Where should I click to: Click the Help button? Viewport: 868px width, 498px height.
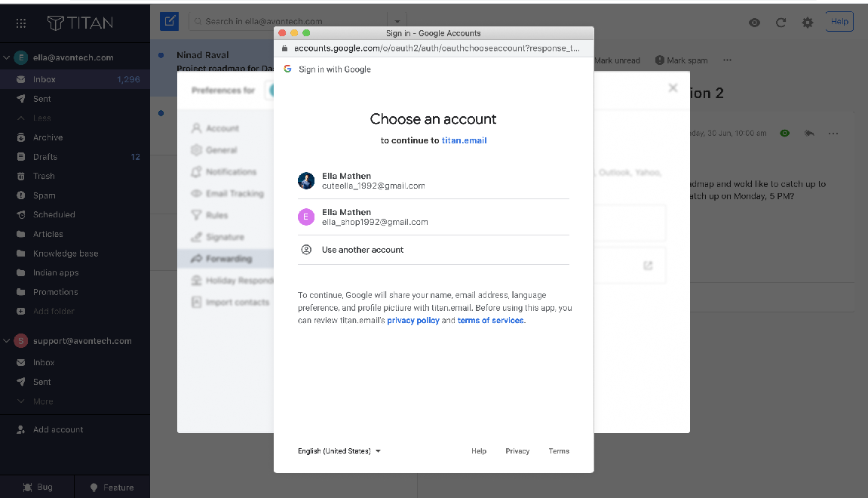(839, 22)
